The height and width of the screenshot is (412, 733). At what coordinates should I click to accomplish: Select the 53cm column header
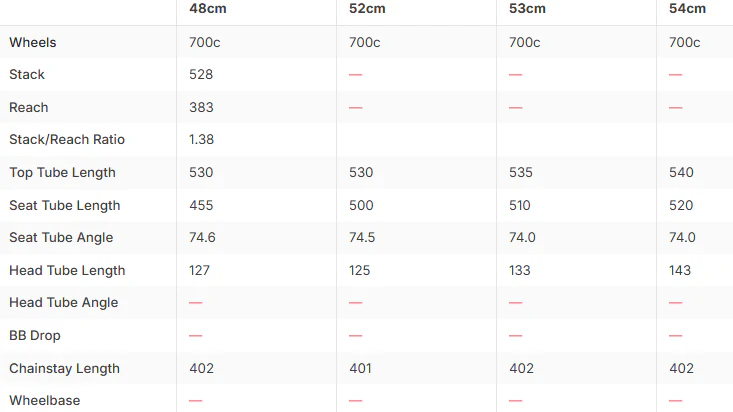click(x=527, y=8)
